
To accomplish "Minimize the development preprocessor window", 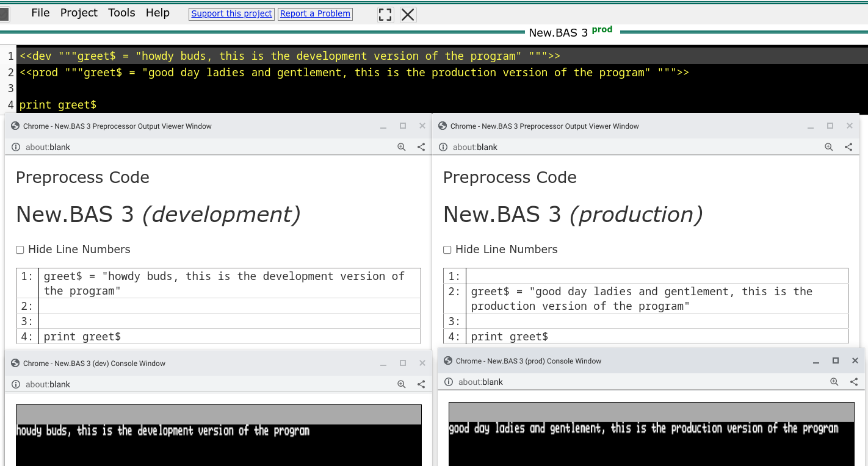I will [383, 126].
